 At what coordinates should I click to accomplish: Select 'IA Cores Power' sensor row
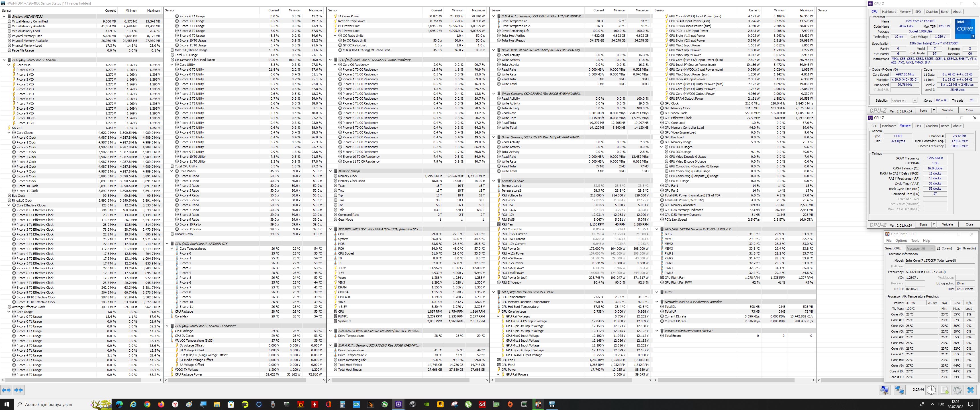coord(407,16)
